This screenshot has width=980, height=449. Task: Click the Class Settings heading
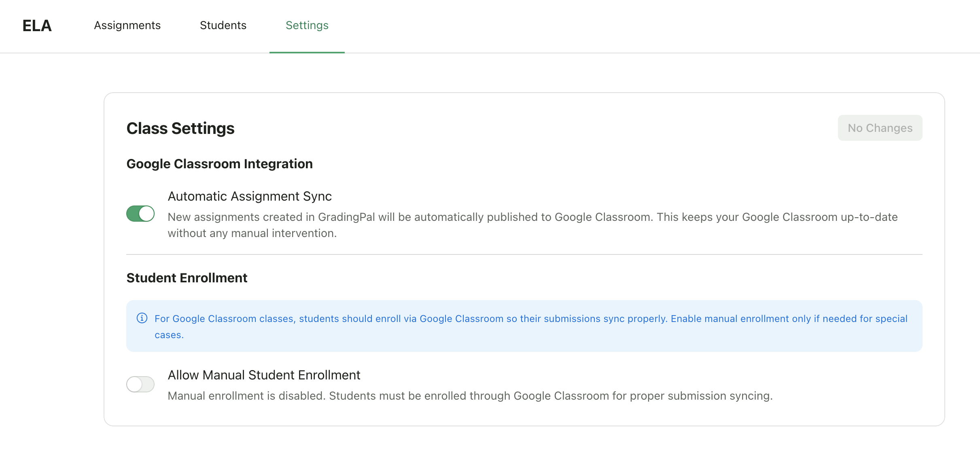tap(180, 128)
